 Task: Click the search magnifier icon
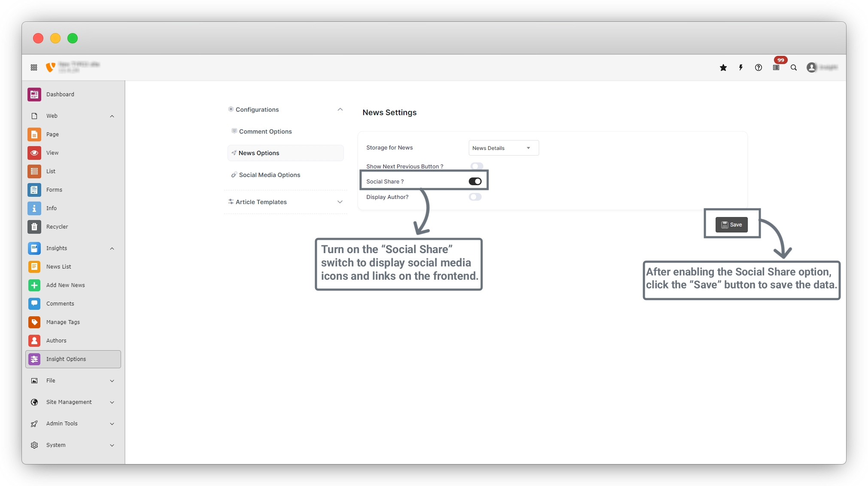coord(794,67)
